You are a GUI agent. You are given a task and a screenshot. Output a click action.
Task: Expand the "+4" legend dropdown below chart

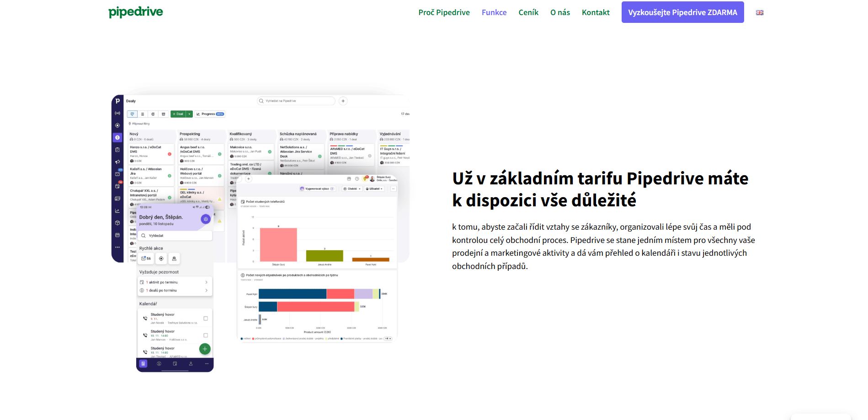click(388, 339)
